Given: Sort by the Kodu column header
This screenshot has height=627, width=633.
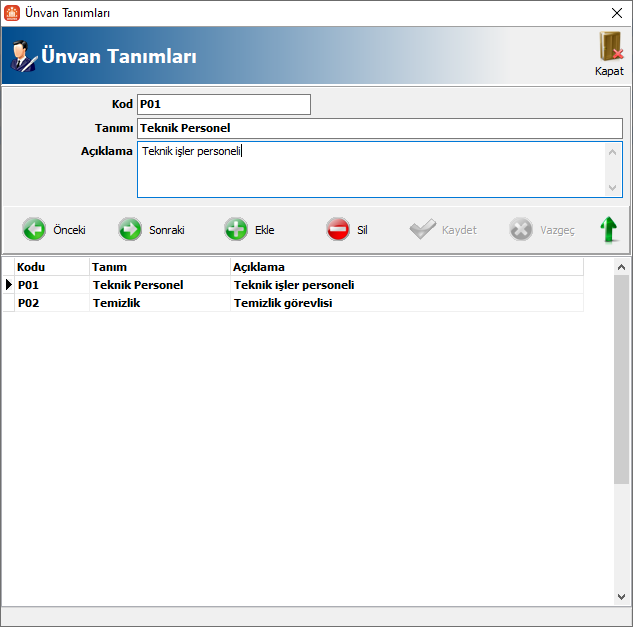Looking at the screenshot, I should point(50,267).
